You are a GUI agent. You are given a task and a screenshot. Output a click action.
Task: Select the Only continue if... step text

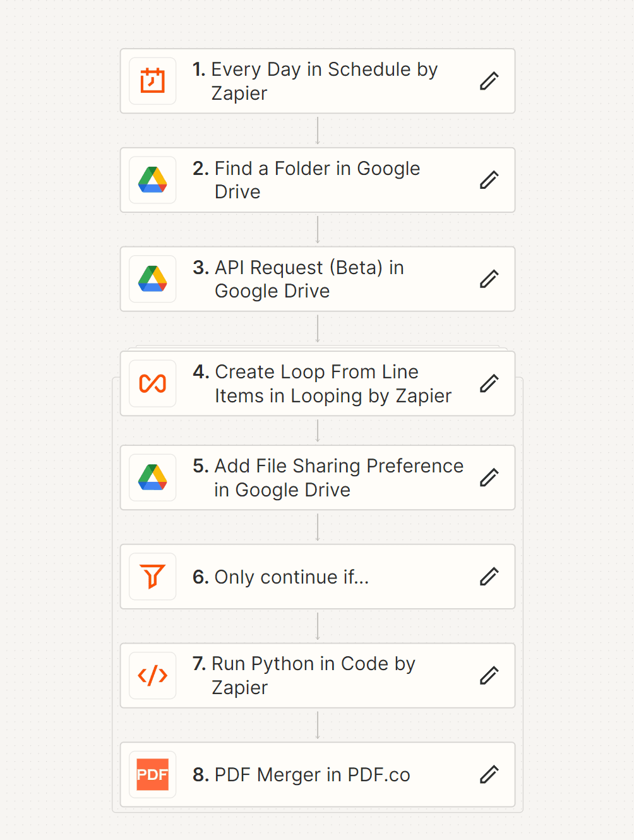point(281,577)
